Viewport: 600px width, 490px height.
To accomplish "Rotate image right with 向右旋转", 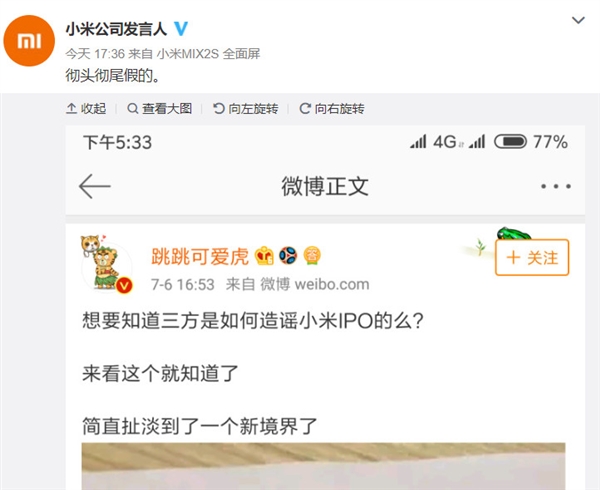I will tap(332, 109).
